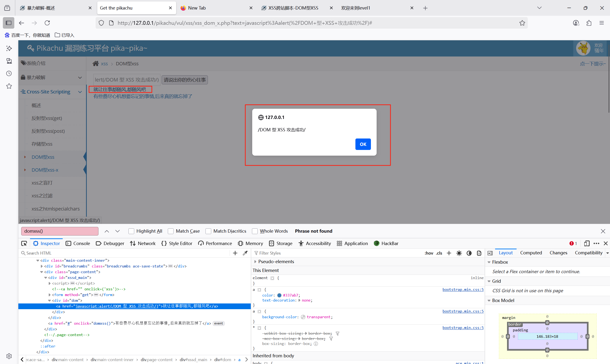Reload the current page
Viewport: 610px width, 364px height.
coord(47,23)
